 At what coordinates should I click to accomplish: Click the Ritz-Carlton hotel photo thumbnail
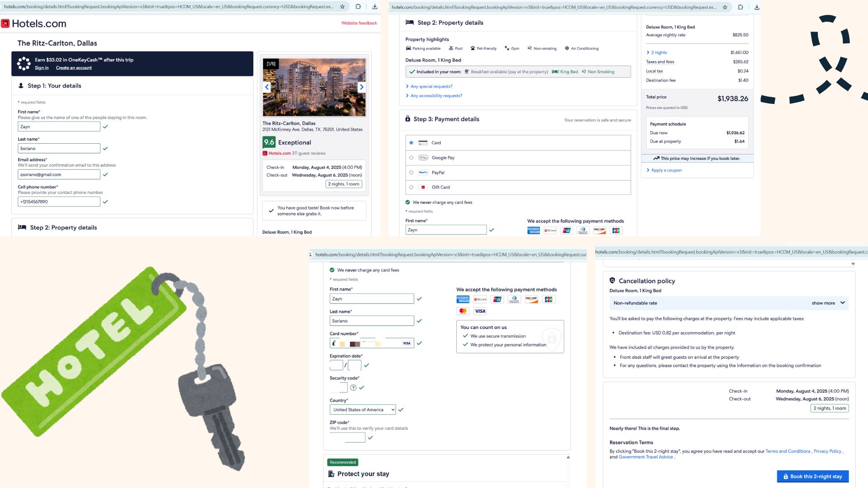point(314,87)
